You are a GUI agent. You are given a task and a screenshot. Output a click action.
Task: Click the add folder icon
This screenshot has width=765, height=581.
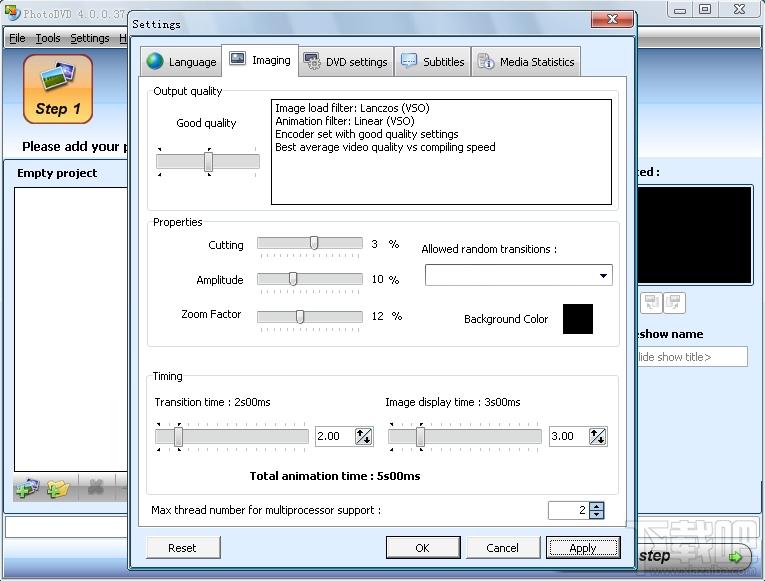point(59,488)
